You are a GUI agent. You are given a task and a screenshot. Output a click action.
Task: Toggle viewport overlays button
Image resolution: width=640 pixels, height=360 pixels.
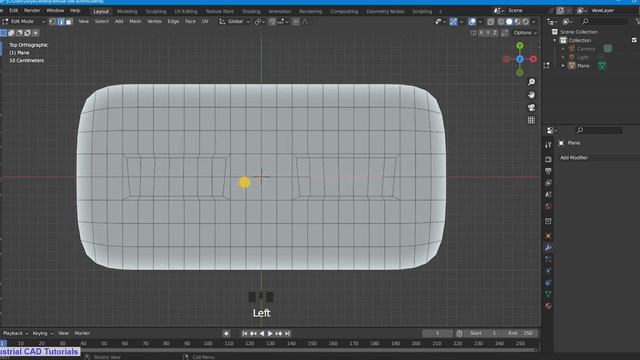[472, 22]
